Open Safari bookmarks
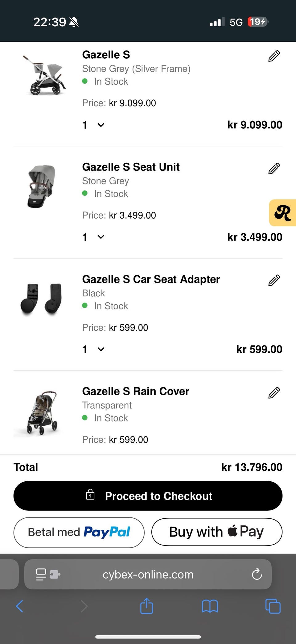The width and height of the screenshot is (296, 644). pyautogui.click(x=210, y=606)
